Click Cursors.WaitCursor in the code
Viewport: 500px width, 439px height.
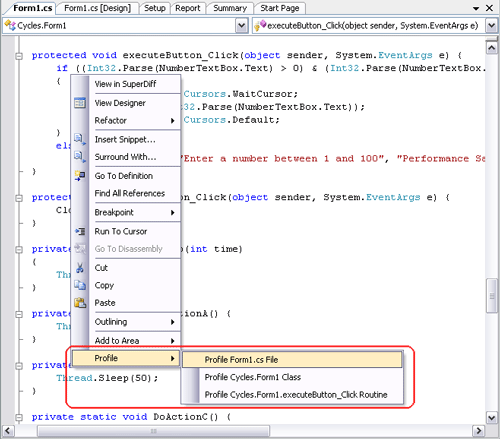pyautogui.click(x=240, y=94)
